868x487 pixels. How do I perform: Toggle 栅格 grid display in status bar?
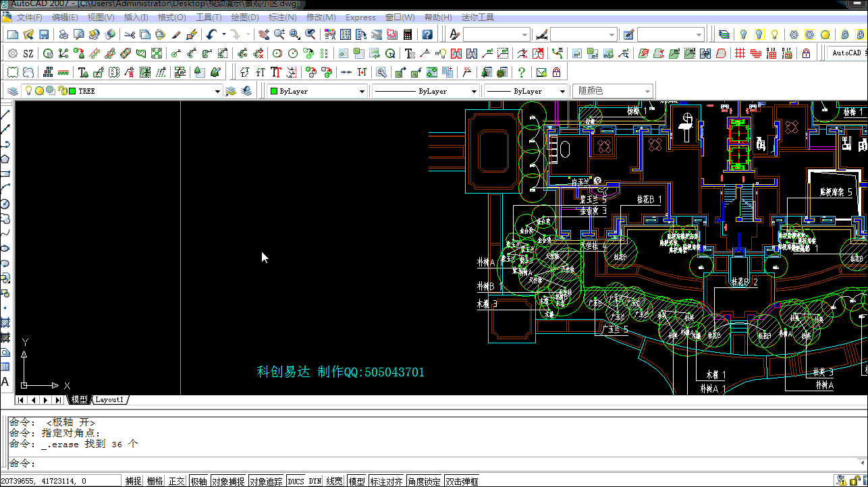pyautogui.click(x=155, y=481)
